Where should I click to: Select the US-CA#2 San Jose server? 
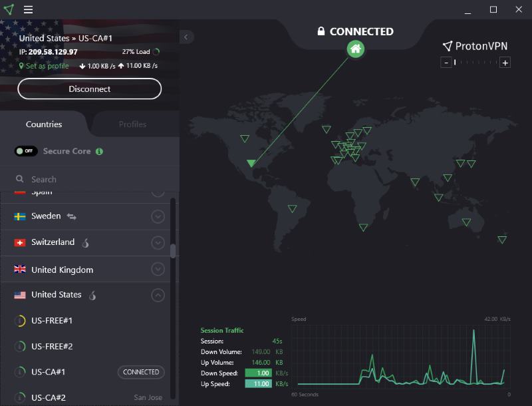(86, 397)
